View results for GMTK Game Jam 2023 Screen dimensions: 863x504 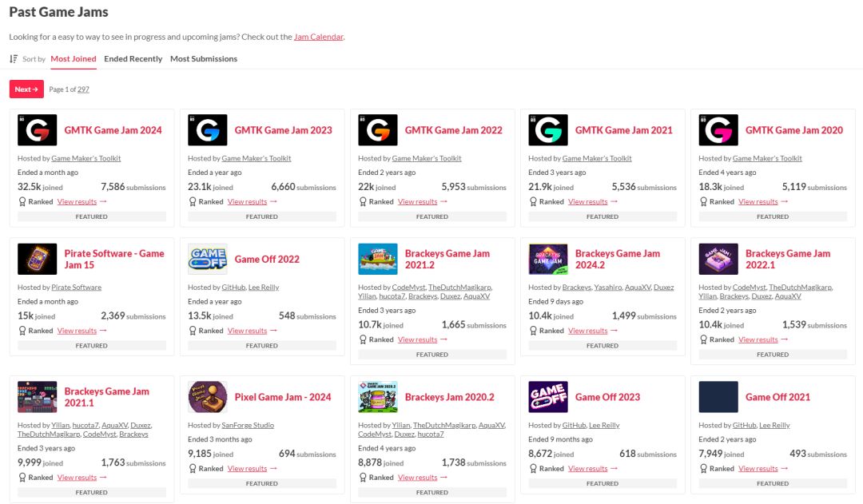[247, 202]
